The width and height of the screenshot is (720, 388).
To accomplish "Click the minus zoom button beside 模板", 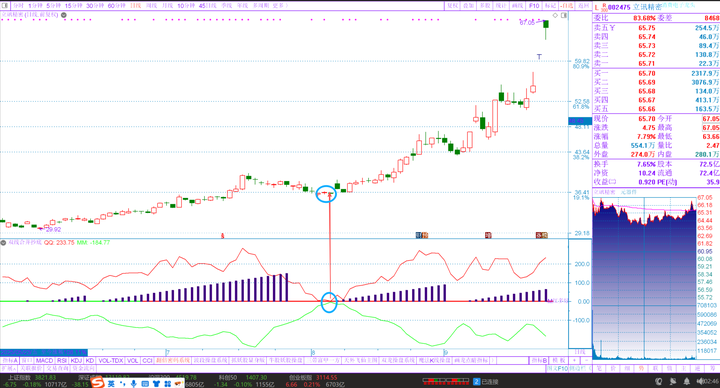I will [x=586, y=360].
